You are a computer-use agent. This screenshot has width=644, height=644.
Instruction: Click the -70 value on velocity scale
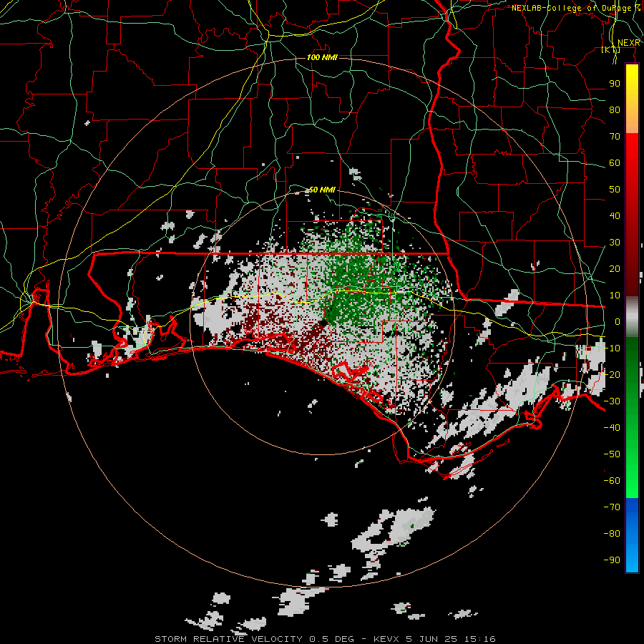(x=612, y=507)
